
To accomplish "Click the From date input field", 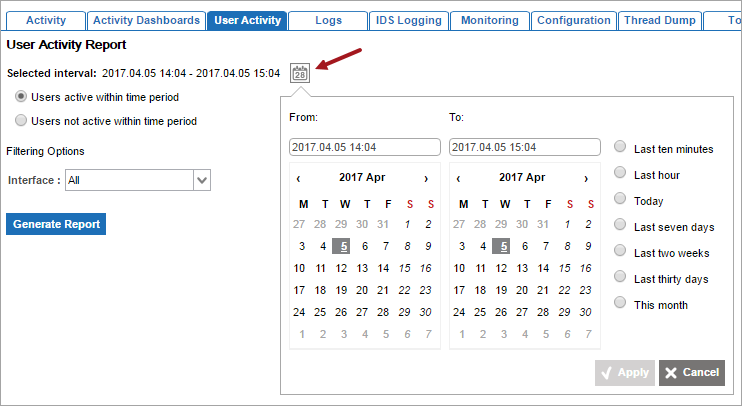I will point(364,147).
